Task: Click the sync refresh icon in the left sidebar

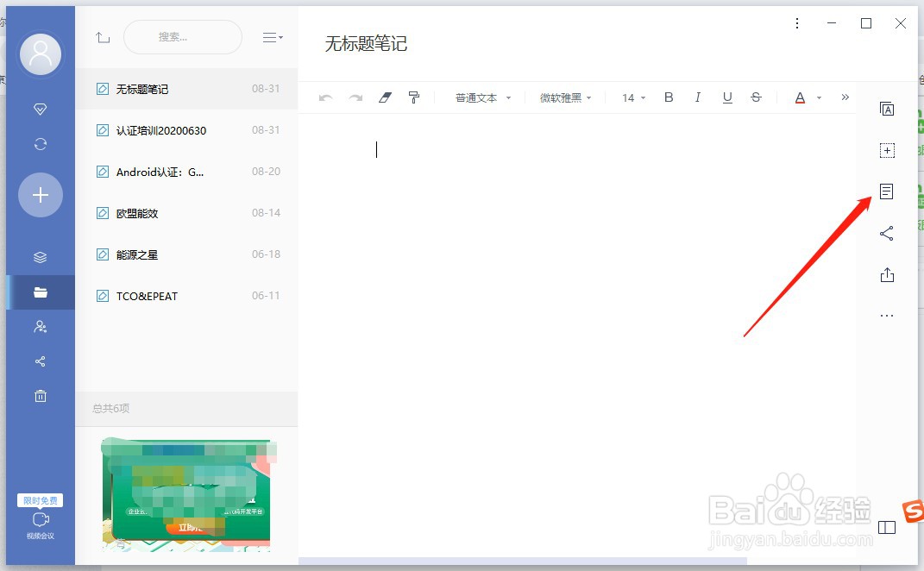Action: [40, 144]
